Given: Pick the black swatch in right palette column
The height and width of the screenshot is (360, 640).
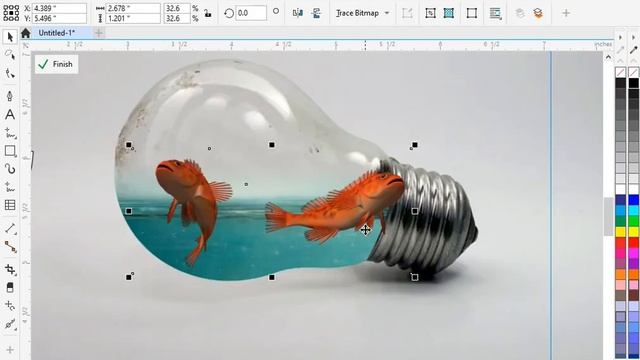Looking at the screenshot, I should (x=633, y=83).
